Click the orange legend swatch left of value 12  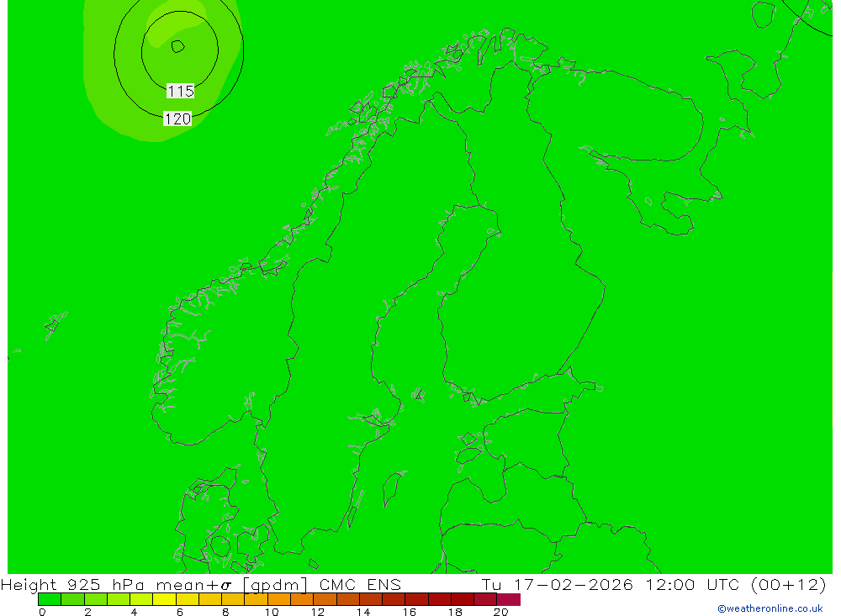[x=302, y=599]
